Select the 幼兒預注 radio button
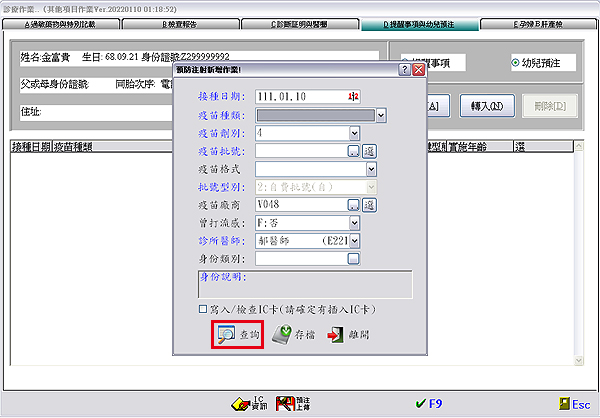Viewport: 600px width, 418px height. [515, 61]
